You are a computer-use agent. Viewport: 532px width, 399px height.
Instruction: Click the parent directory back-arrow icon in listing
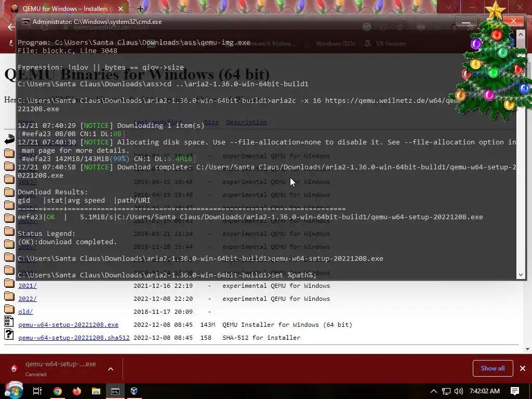(x=9, y=139)
